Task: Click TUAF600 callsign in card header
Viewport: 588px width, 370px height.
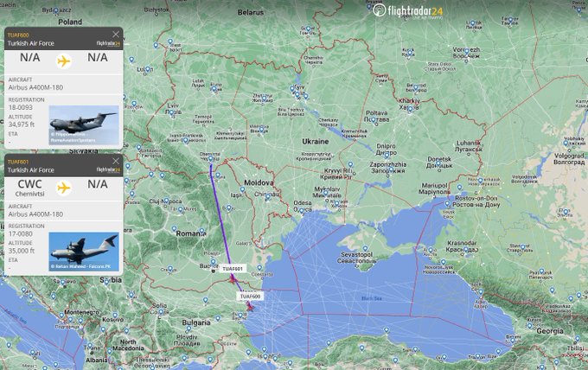Action: [18, 35]
